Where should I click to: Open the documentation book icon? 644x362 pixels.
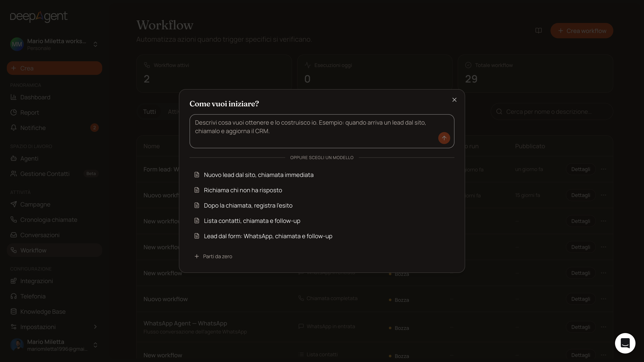pos(539,30)
